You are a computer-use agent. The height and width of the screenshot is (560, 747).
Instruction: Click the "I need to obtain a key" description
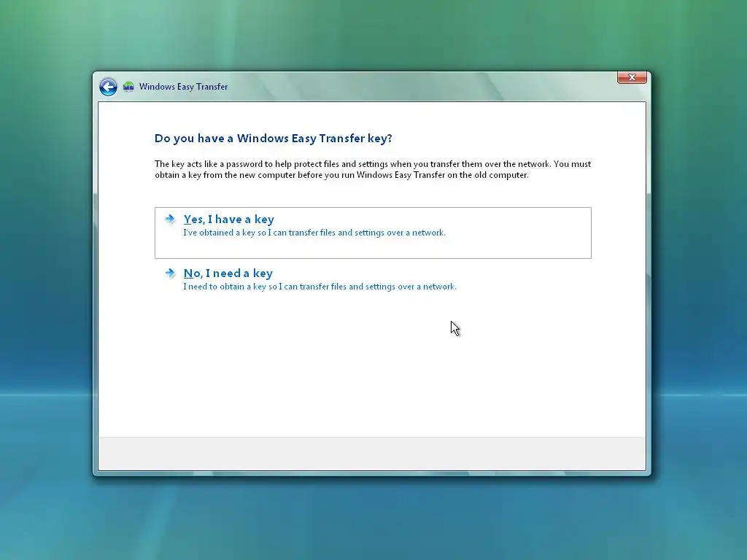(x=320, y=287)
